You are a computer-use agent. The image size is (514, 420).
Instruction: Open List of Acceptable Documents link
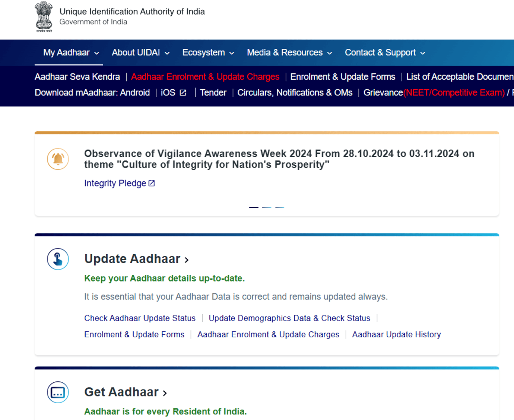pyautogui.click(x=460, y=77)
